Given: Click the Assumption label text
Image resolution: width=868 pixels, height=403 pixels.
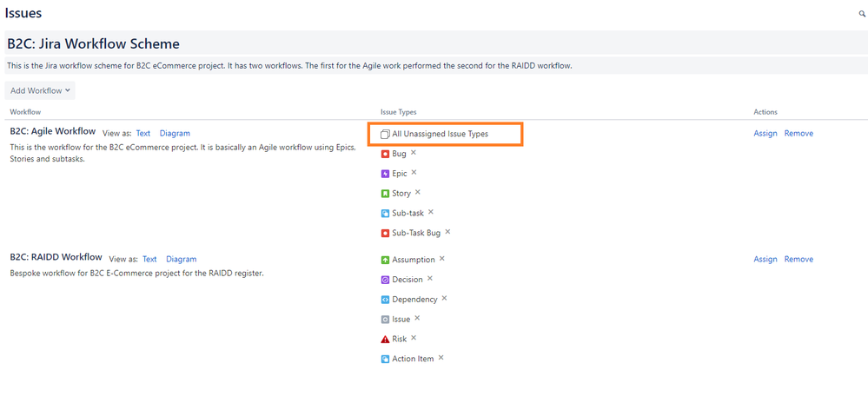Looking at the screenshot, I should (414, 260).
